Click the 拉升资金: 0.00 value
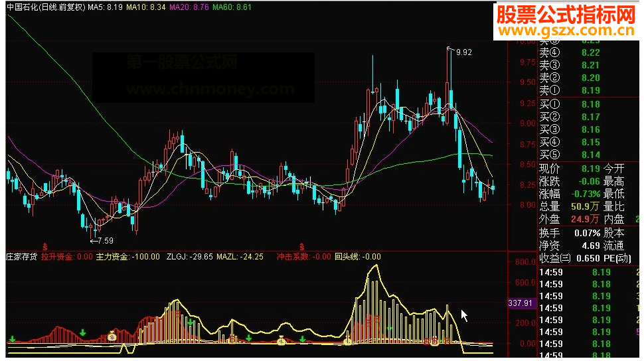The width and height of the screenshot is (644, 361). coord(67,257)
